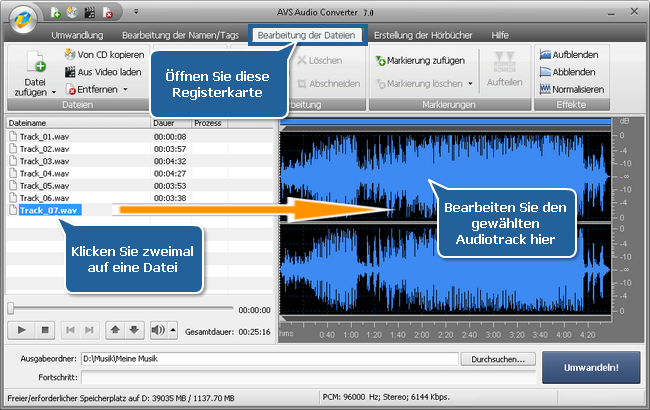Expand the Datei zufügen dropdown arrow

click(54, 91)
